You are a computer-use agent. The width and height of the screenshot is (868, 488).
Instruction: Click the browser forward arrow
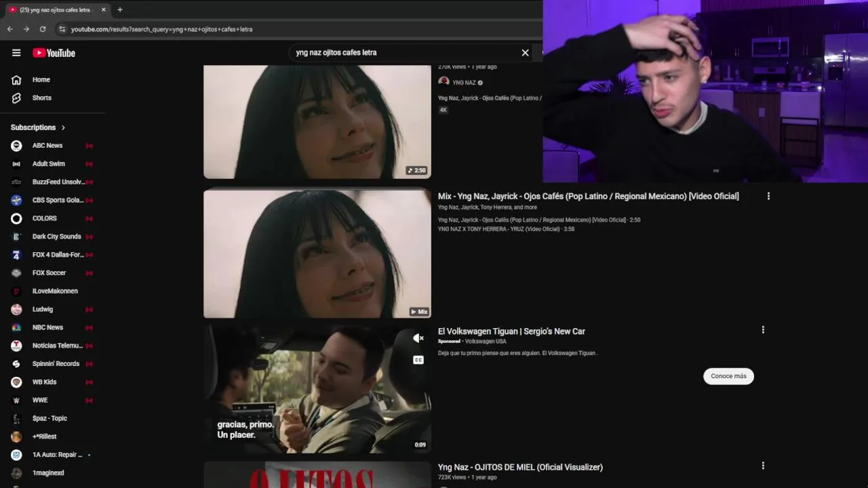(26, 29)
